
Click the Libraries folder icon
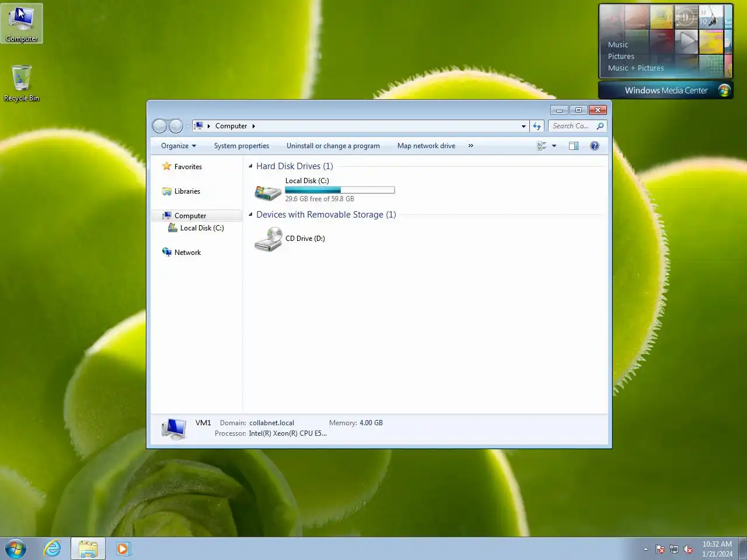[167, 191]
